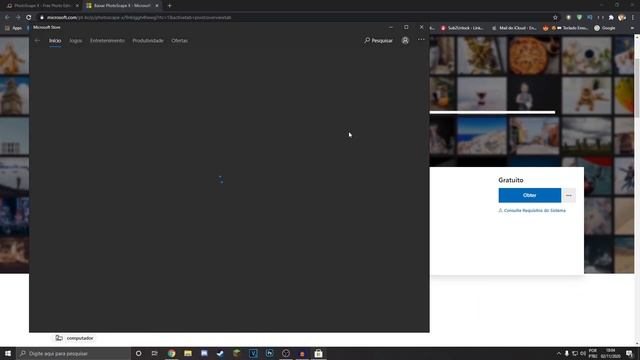Screen dimensions: 640x360
Task: Open the Google bookmark
Action: tap(605, 28)
